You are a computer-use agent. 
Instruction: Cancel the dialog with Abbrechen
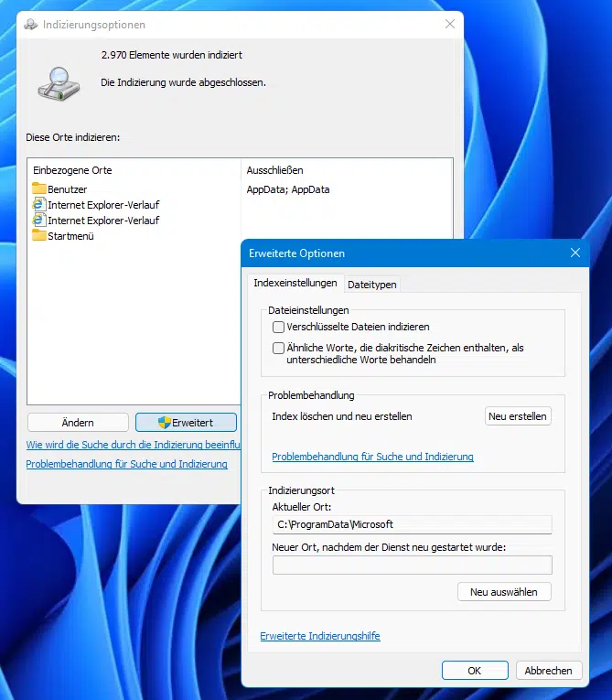pyautogui.click(x=548, y=671)
